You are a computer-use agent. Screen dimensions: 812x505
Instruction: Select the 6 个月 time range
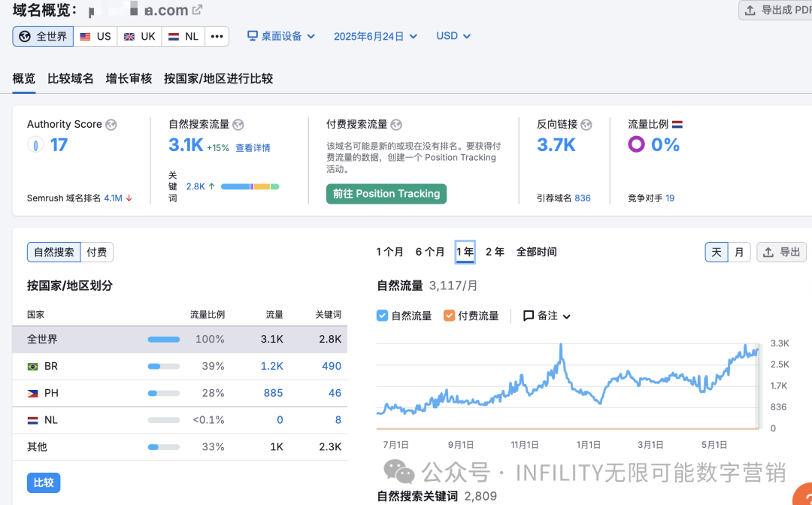coord(430,252)
